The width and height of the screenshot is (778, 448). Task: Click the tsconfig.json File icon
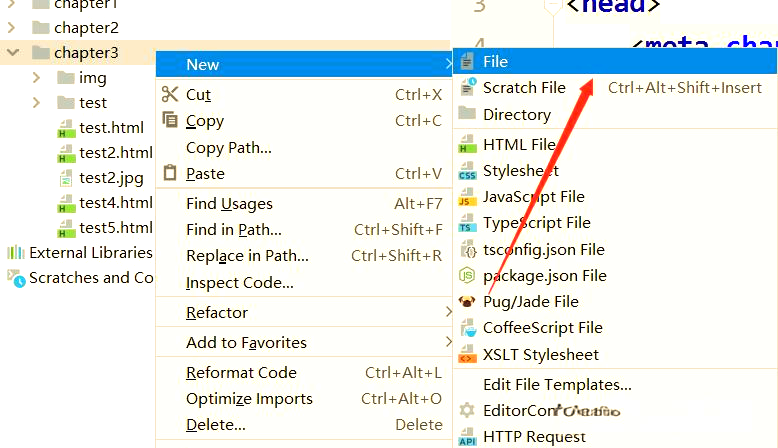point(468,249)
